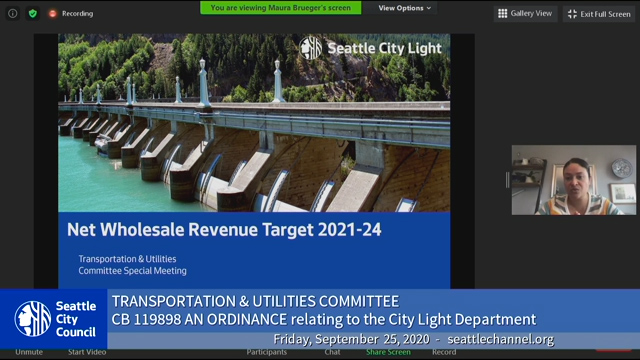Click Share Screen in the toolbar
This screenshot has height=360, width=640.
click(388, 352)
